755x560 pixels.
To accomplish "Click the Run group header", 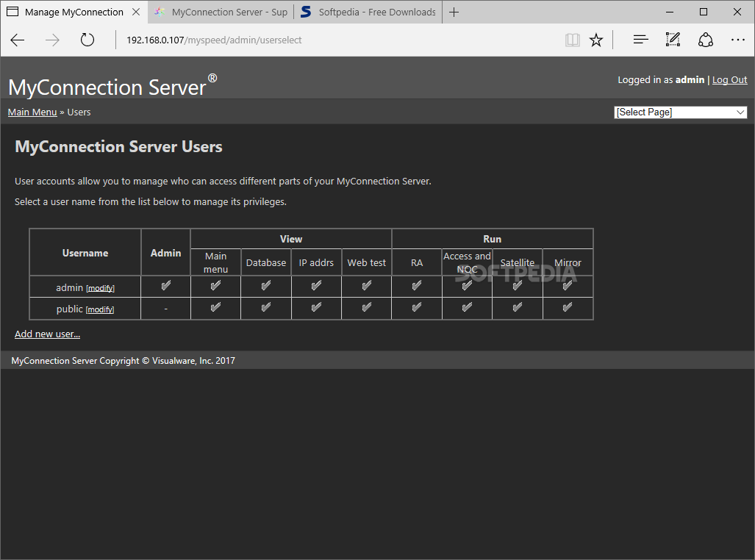I will point(492,239).
